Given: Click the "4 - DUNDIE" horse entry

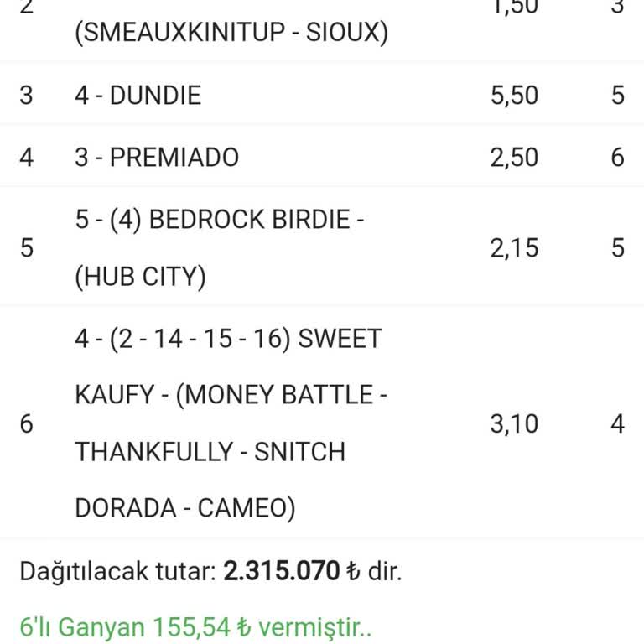Looking at the screenshot, I should point(138,95).
